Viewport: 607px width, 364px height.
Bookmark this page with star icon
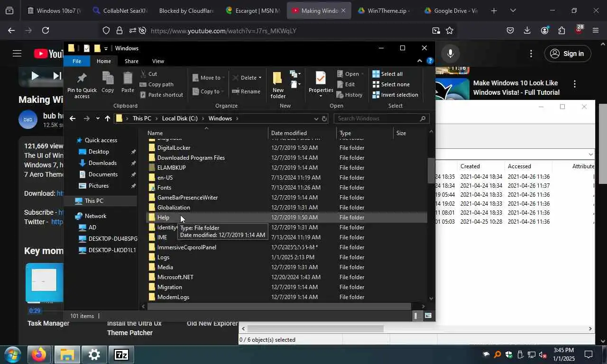[450, 31]
